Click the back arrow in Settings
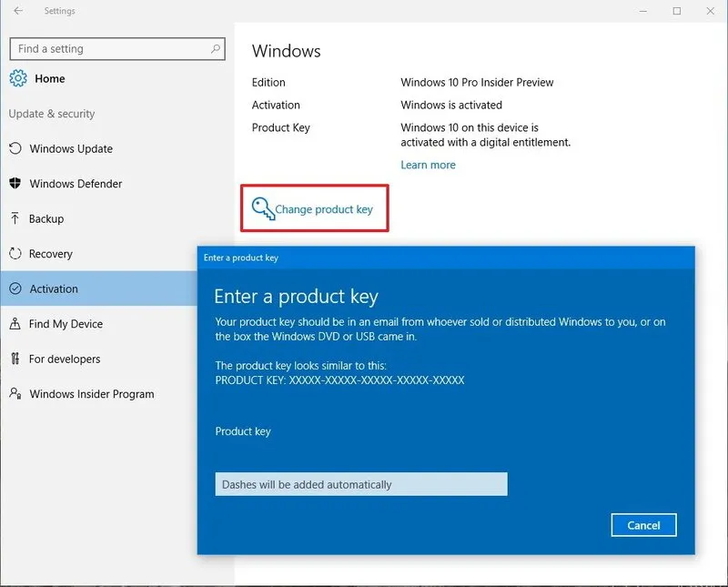 [18, 10]
